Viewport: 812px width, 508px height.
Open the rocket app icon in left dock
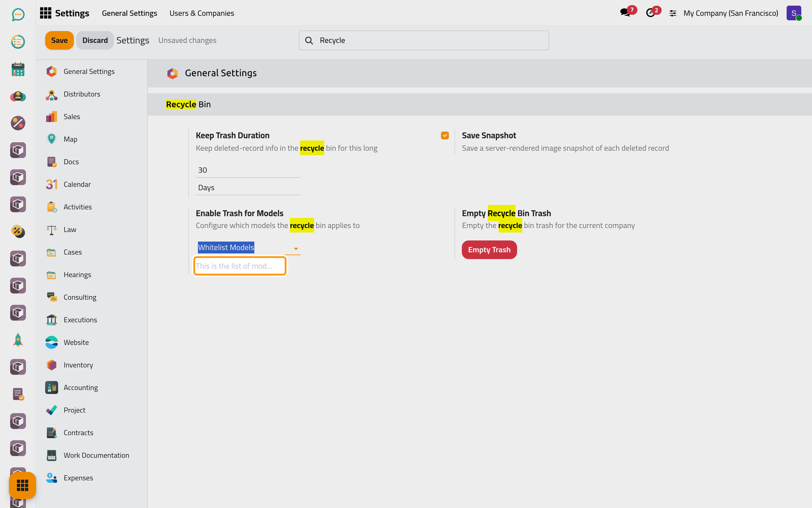18,340
